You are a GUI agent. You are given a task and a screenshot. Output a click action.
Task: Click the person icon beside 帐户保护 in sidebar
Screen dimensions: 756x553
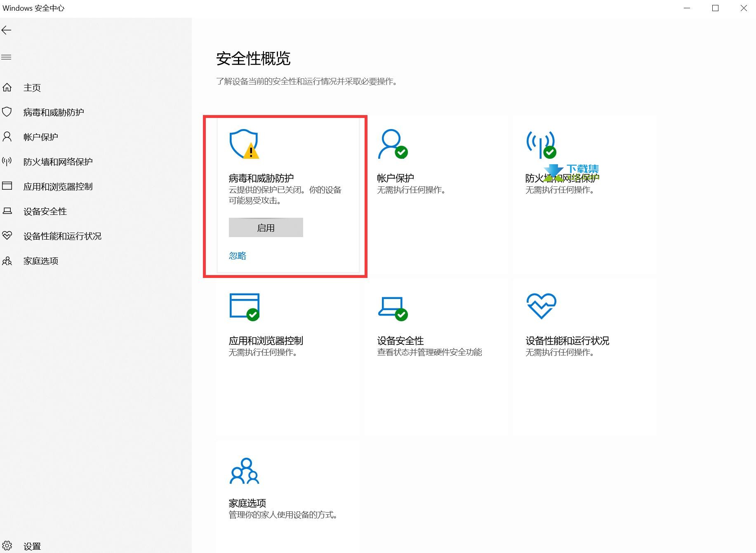7,136
